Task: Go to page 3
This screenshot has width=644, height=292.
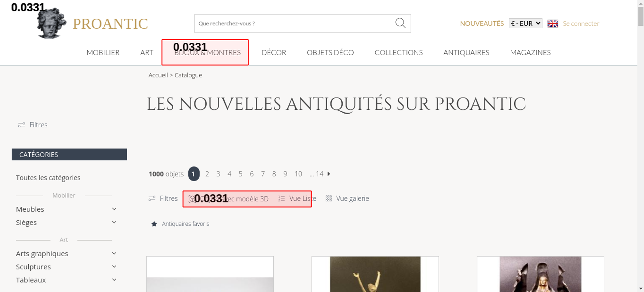Action: 218,174
